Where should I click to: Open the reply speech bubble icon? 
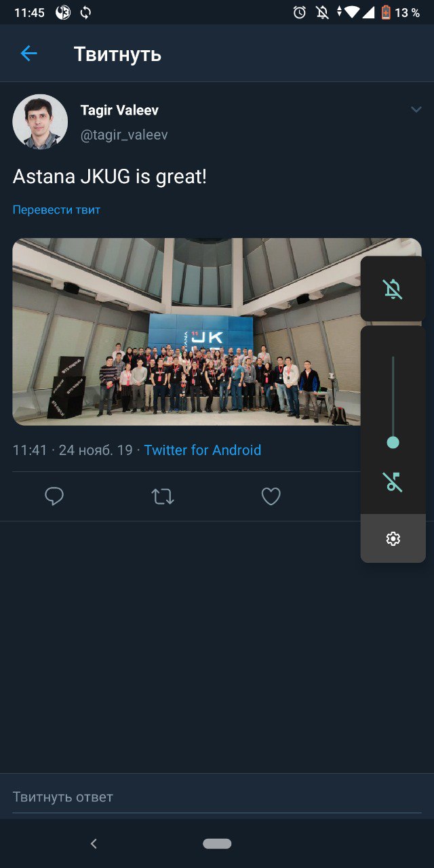coord(54,497)
